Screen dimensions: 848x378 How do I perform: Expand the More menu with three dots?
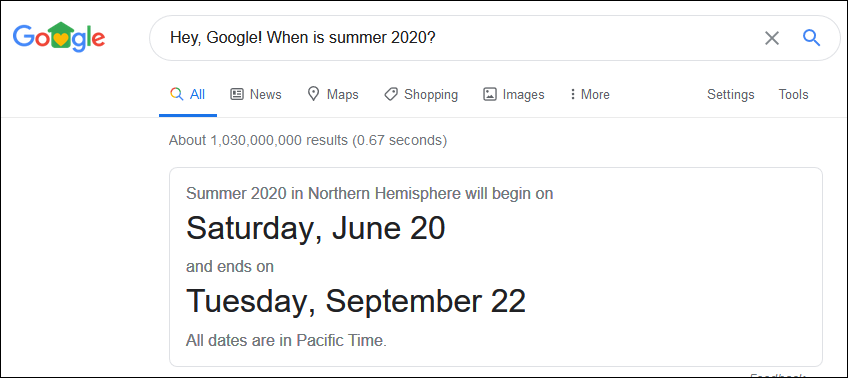(x=589, y=95)
